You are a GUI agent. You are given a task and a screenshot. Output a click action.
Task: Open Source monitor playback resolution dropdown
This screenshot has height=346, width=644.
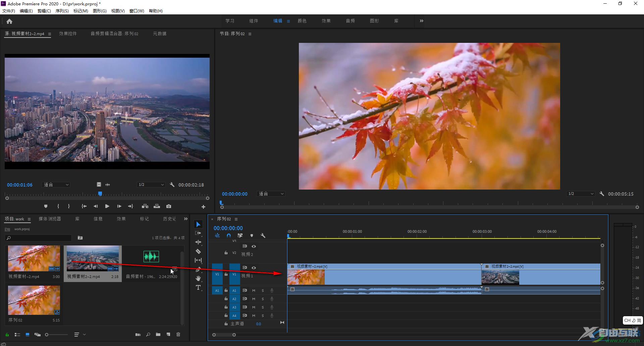tap(151, 185)
